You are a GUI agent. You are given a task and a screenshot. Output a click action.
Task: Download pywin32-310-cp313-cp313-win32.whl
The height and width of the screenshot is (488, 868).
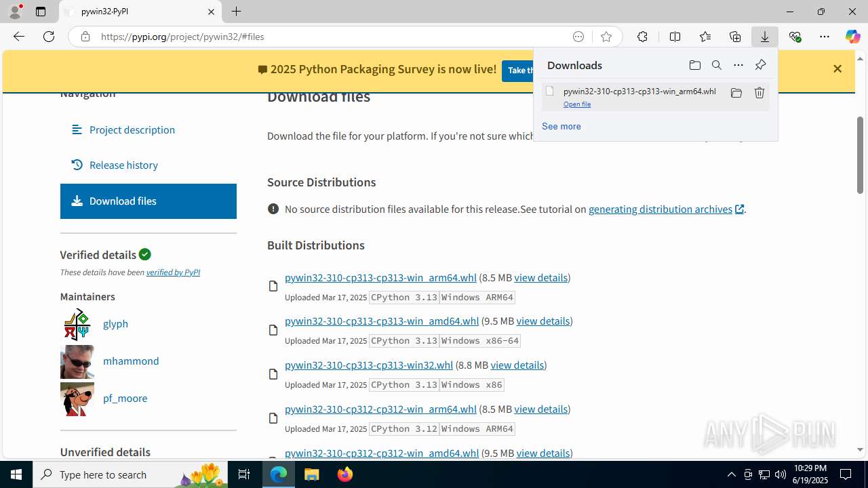coord(369,365)
